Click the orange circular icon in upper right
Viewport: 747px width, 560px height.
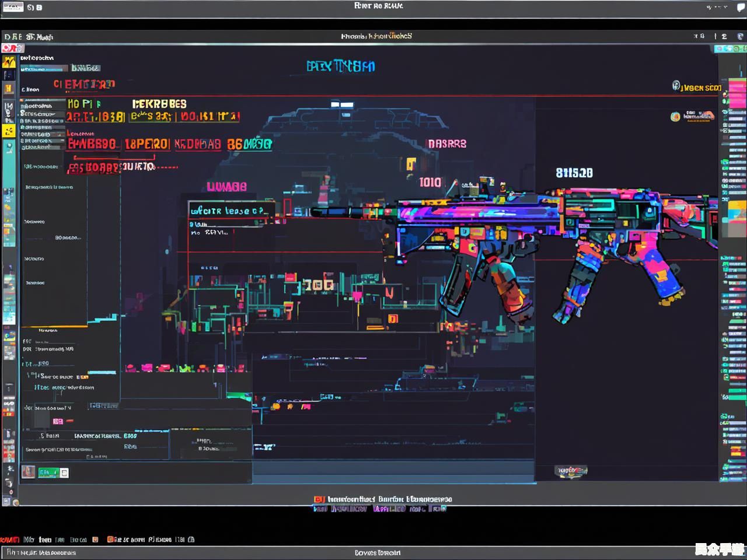(675, 117)
